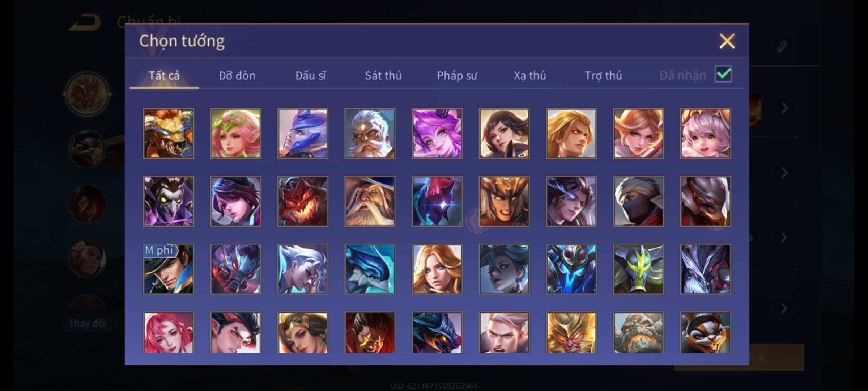Select the golden bull hero portrait

click(169, 134)
